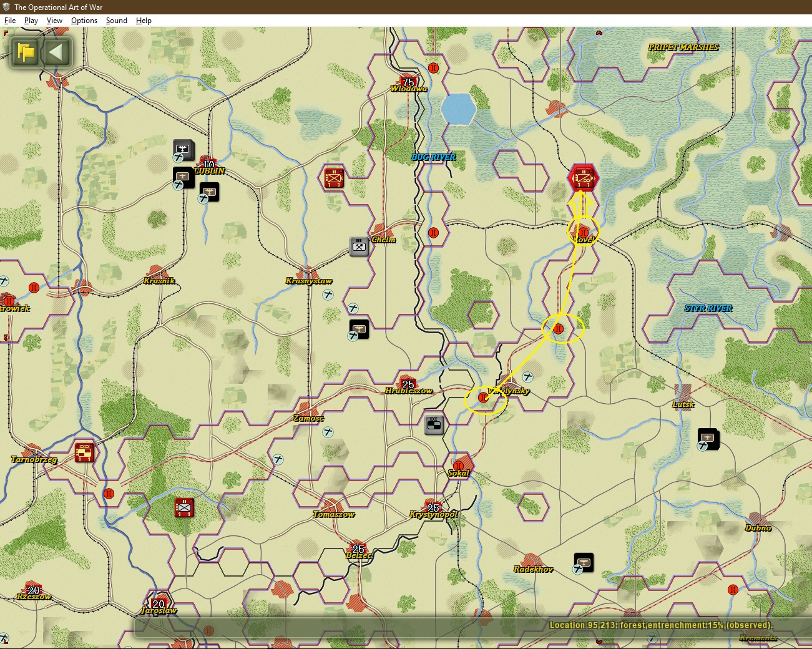The width and height of the screenshot is (812, 649).
Task: Select the top gray air unit at Lublin
Action: click(x=183, y=149)
